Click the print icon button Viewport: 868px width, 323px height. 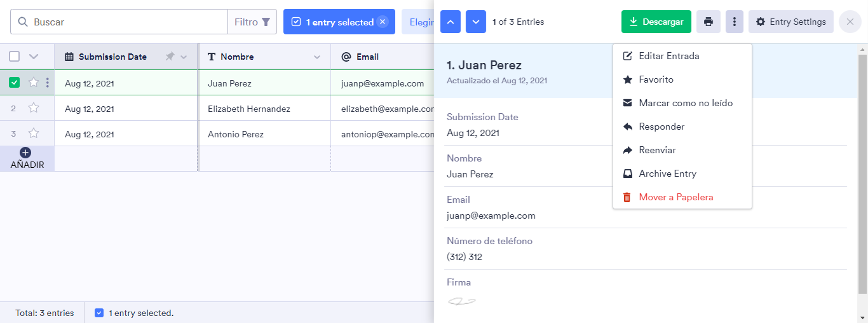point(708,22)
